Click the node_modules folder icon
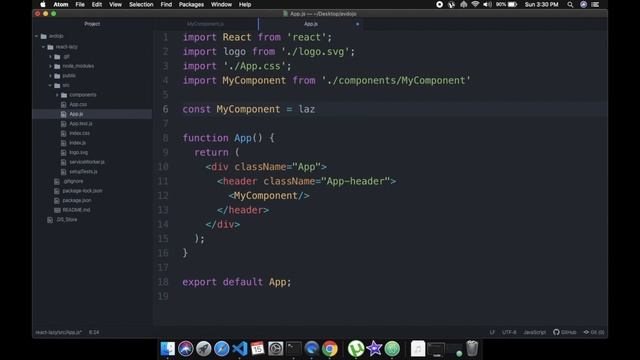The width and height of the screenshot is (640, 360). click(57, 66)
